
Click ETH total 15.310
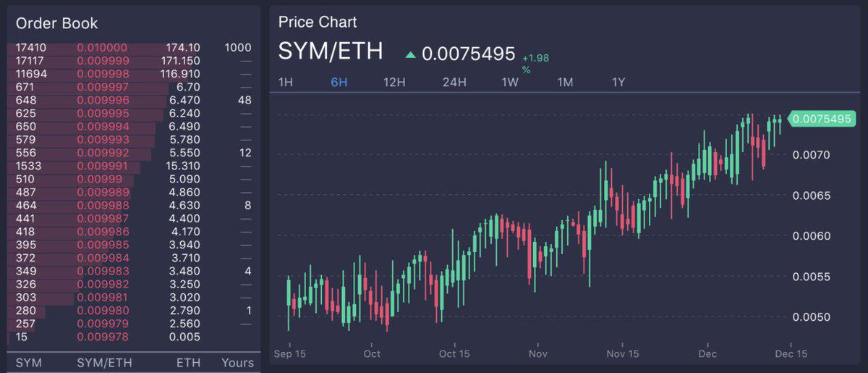pos(184,166)
